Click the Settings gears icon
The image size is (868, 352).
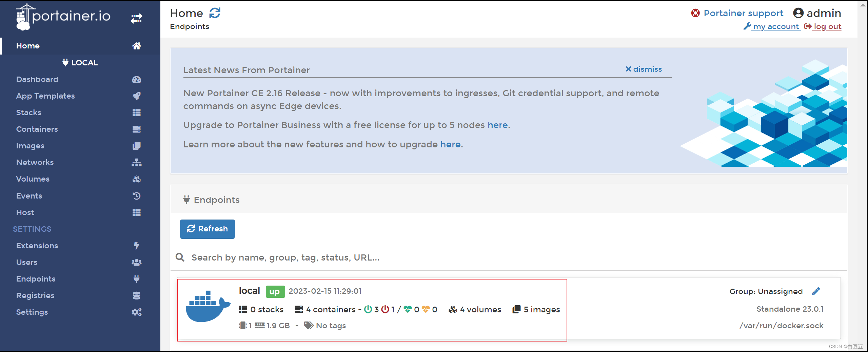(x=136, y=312)
